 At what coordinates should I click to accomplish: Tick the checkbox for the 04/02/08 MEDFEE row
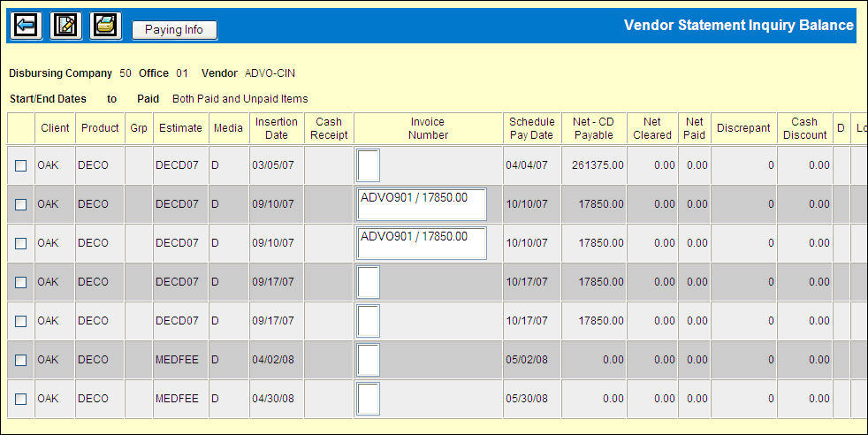[x=20, y=360]
